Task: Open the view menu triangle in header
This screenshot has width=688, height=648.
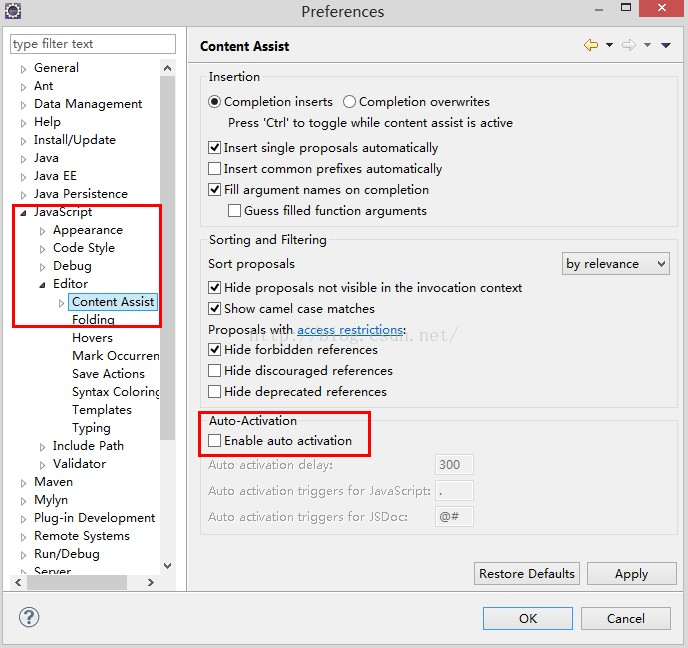Action: coord(666,45)
